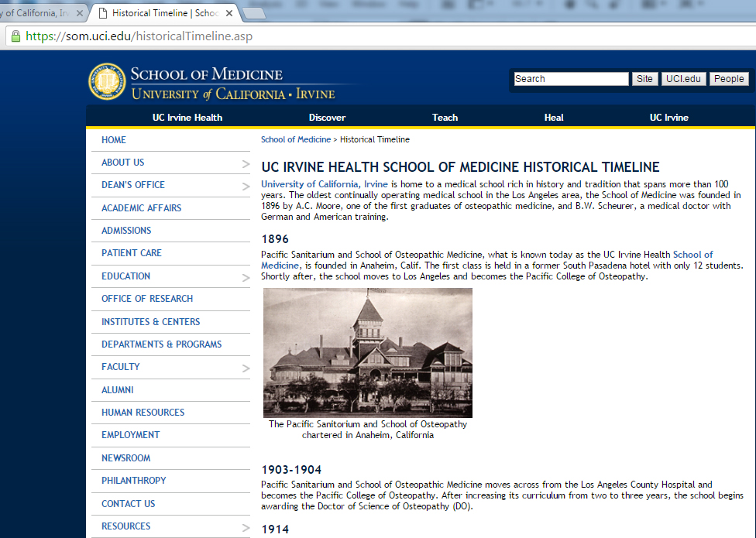Expand the Faculty submenu arrow
Viewport: 756px width, 538px height.
pyautogui.click(x=246, y=368)
